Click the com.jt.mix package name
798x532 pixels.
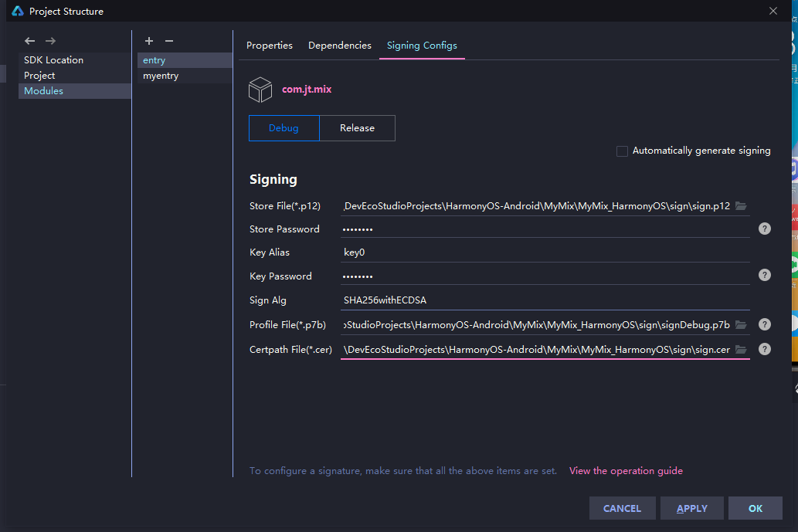[307, 90]
